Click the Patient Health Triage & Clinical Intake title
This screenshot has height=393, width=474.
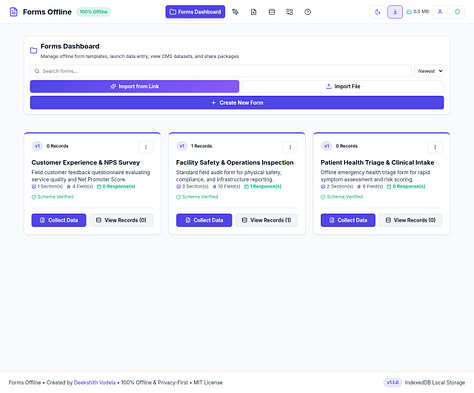(377, 163)
